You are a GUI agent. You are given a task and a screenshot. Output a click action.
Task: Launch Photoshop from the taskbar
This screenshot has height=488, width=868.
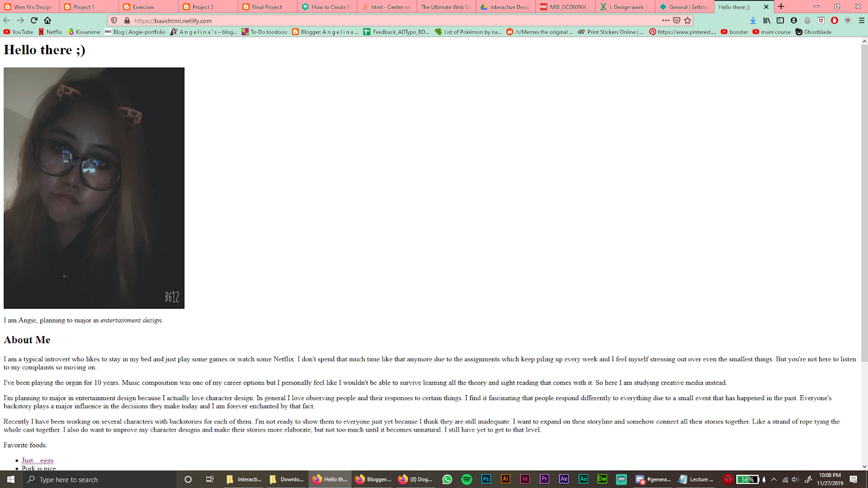[486, 479]
